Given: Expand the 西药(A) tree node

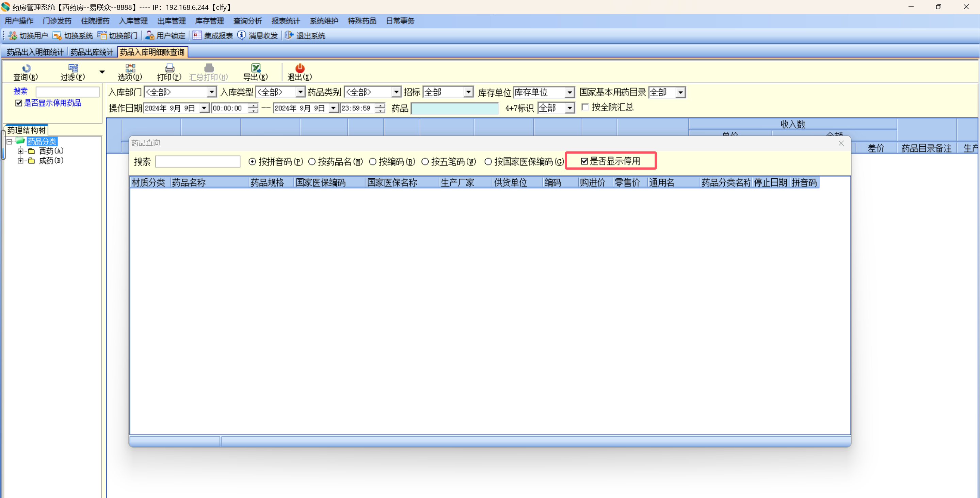Looking at the screenshot, I should [20, 151].
